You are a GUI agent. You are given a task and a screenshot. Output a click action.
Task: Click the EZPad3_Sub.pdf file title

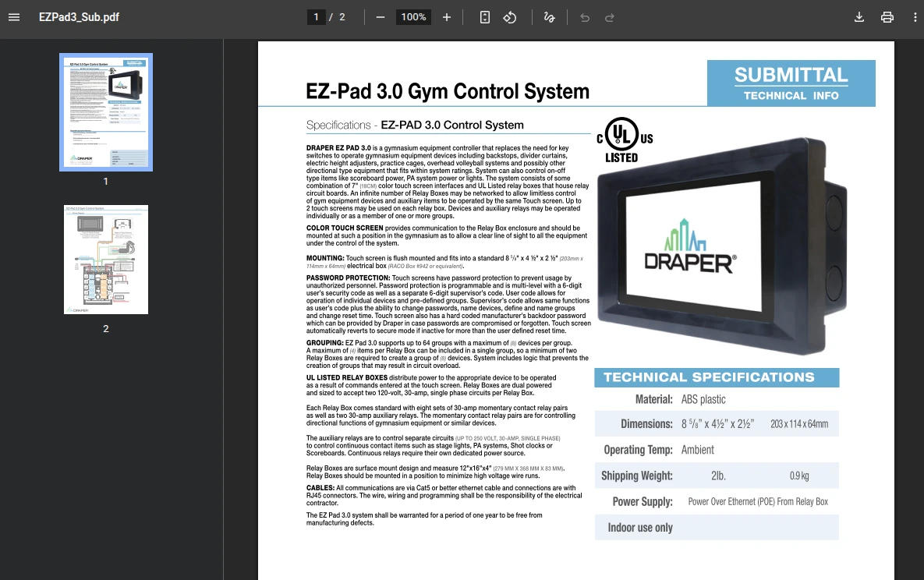[79, 17]
